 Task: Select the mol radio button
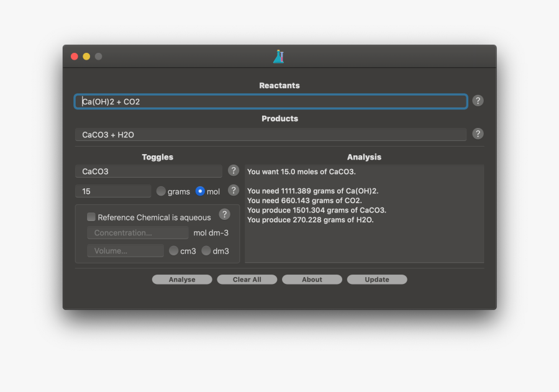(200, 191)
